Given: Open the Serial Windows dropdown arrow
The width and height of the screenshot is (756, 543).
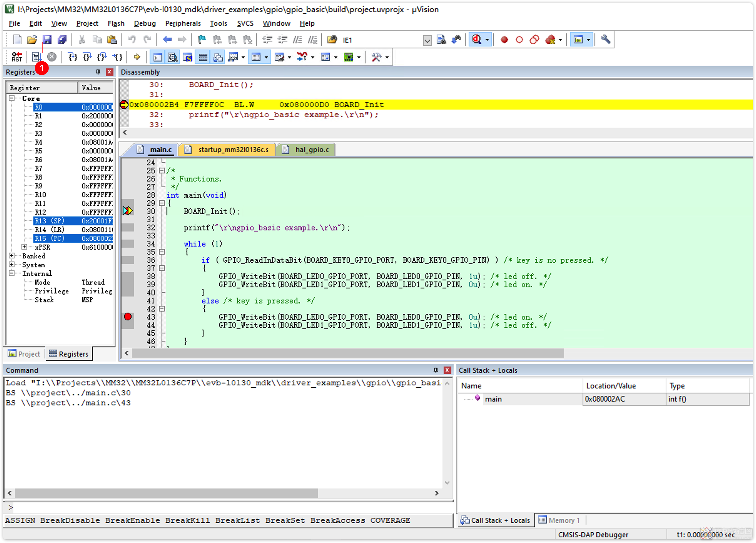Looking at the screenshot, I should (289, 57).
